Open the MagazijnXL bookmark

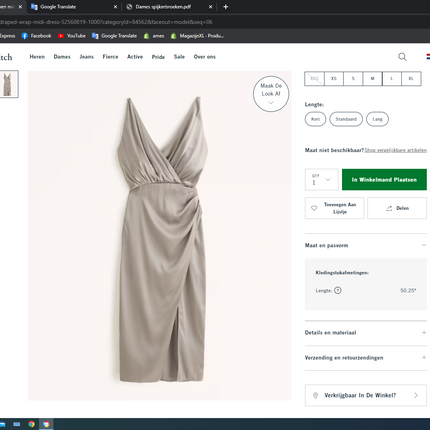click(197, 36)
